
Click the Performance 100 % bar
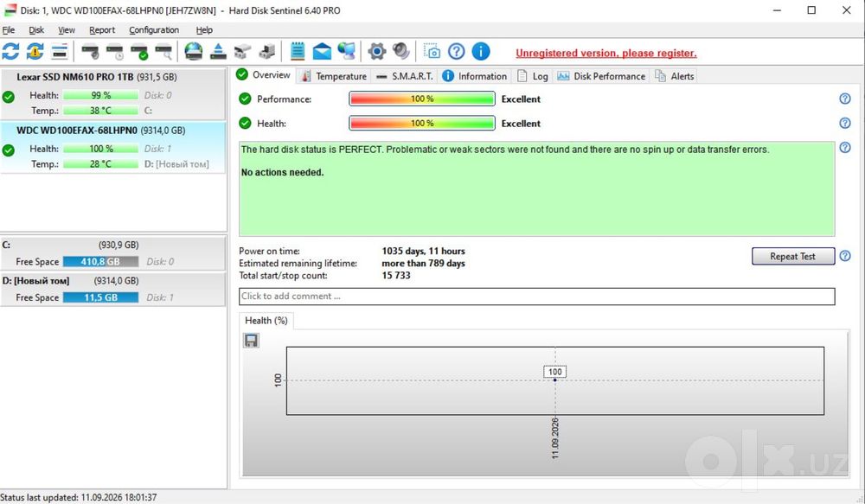(422, 99)
